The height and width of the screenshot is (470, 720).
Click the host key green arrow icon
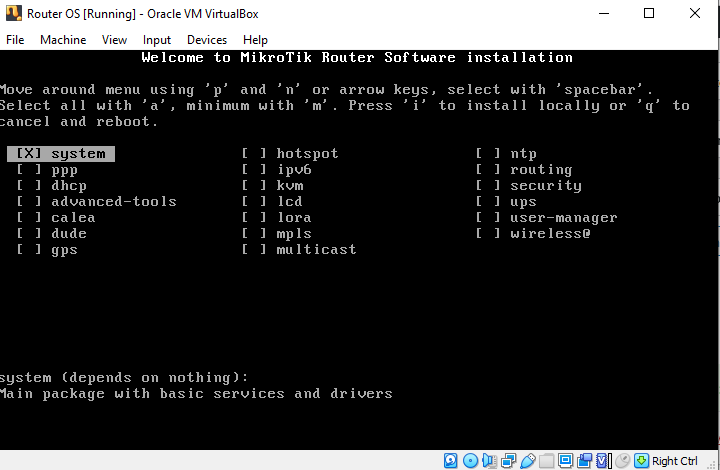tap(641, 460)
